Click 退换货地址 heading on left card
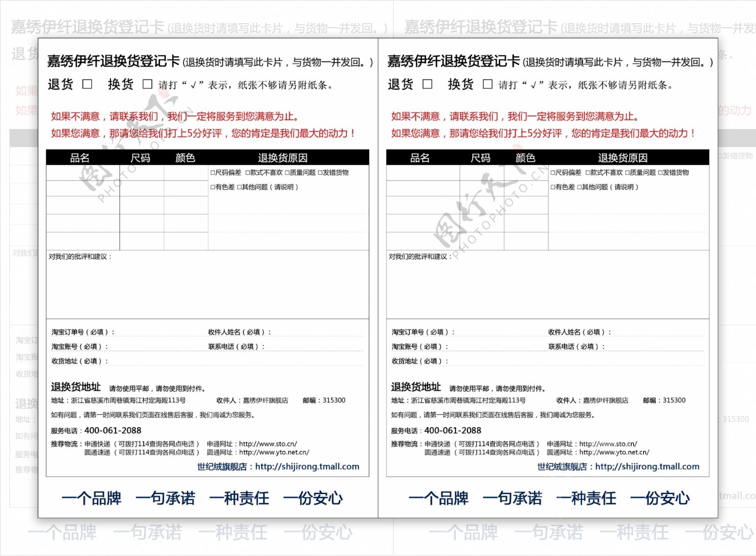756x556 pixels. [x=76, y=387]
